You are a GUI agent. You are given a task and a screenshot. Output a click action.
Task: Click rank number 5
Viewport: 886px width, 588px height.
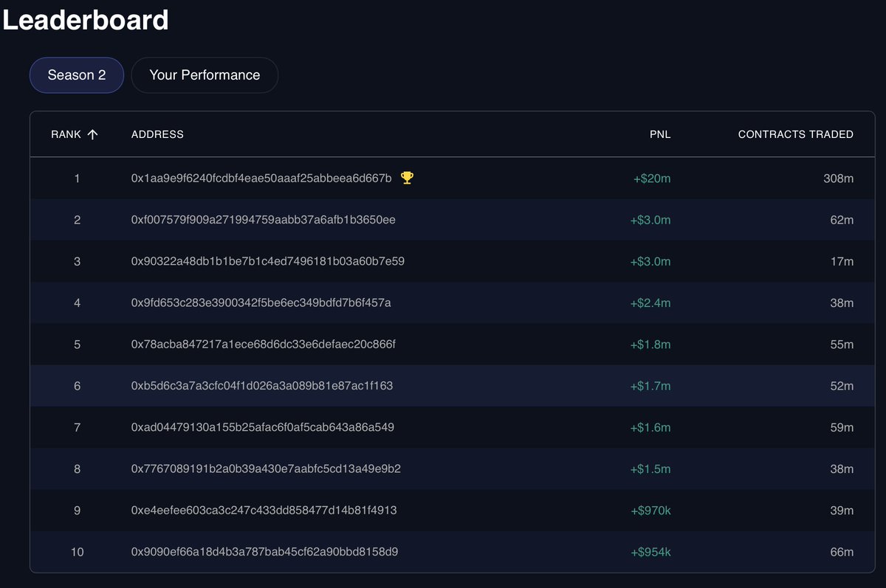77,345
